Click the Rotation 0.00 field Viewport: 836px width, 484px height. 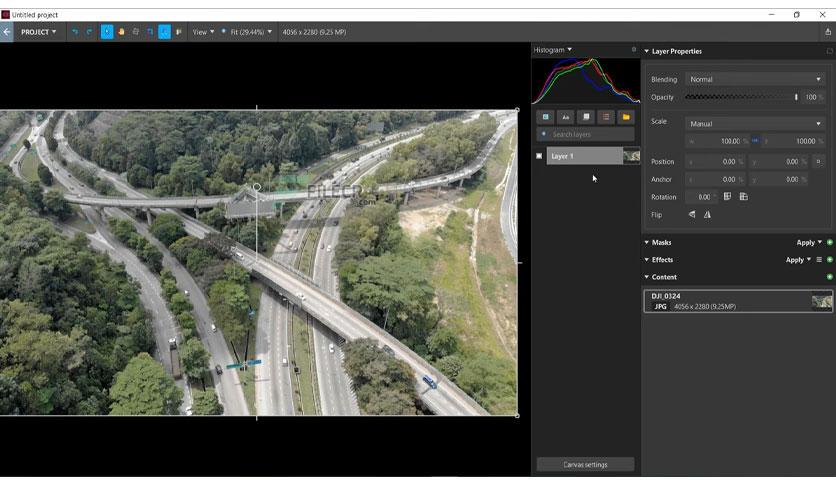[x=702, y=197]
